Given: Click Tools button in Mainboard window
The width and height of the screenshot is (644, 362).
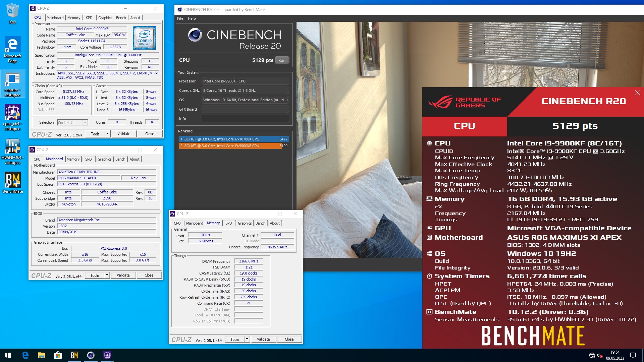Looking at the screenshot, I should pyautogui.click(x=95, y=275).
